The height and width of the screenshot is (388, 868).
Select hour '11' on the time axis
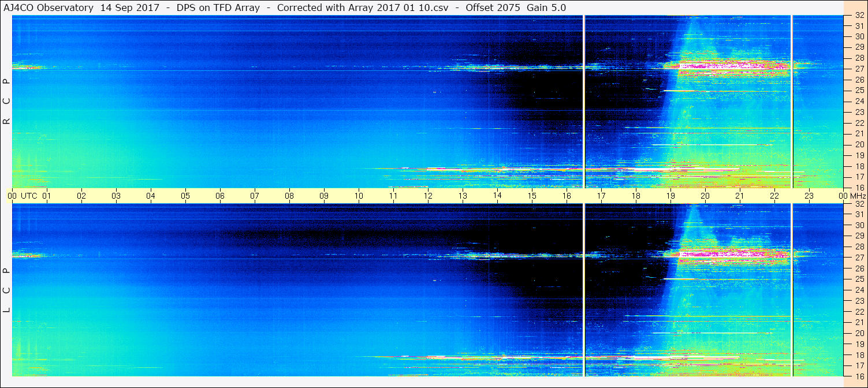pyautogui.click(x=393, y=196)
